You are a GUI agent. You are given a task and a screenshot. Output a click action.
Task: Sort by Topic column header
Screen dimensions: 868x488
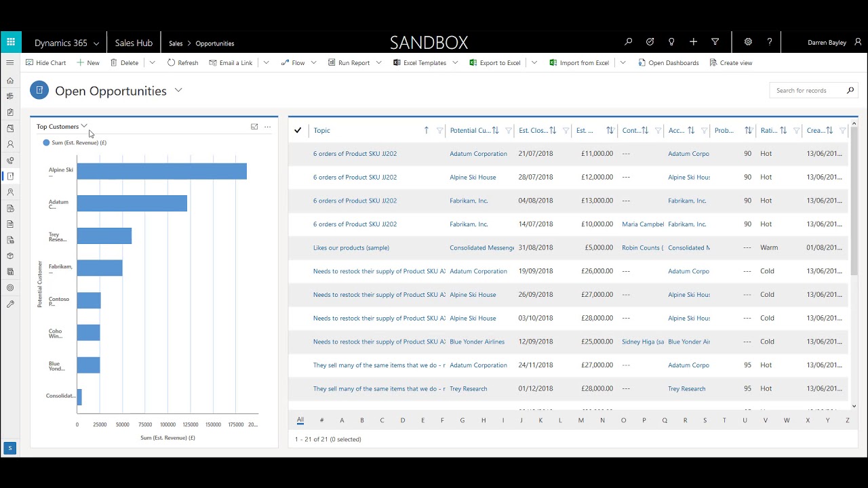[x=321, y=130]
